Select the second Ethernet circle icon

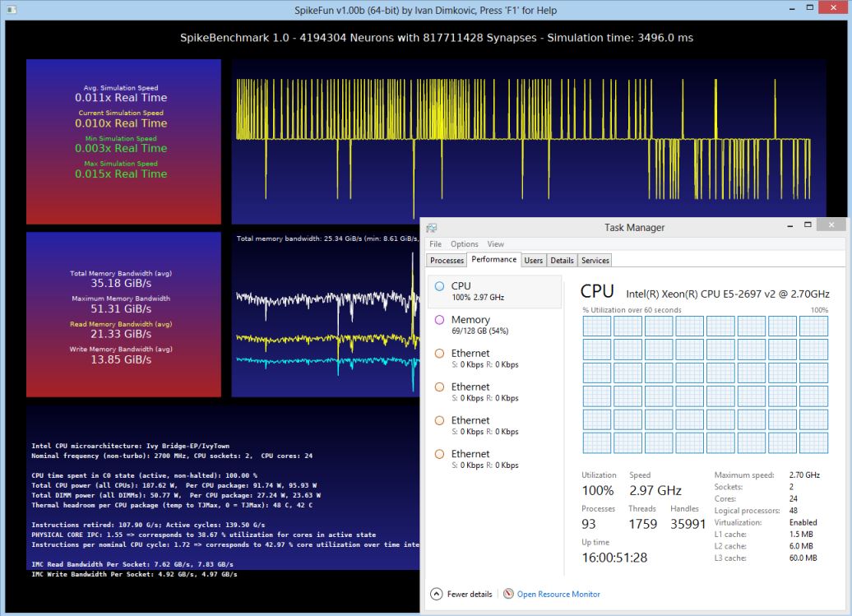click(x=440, y=387)
